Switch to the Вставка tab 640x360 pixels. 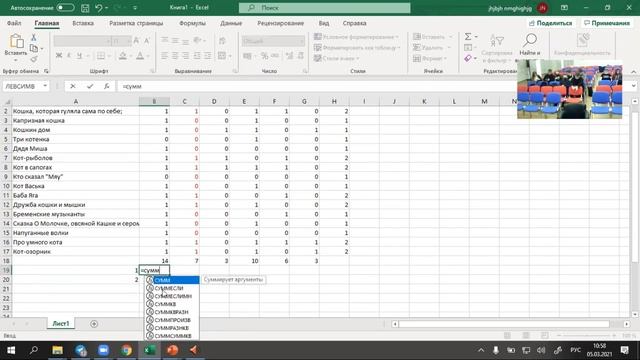pos(83,23)
